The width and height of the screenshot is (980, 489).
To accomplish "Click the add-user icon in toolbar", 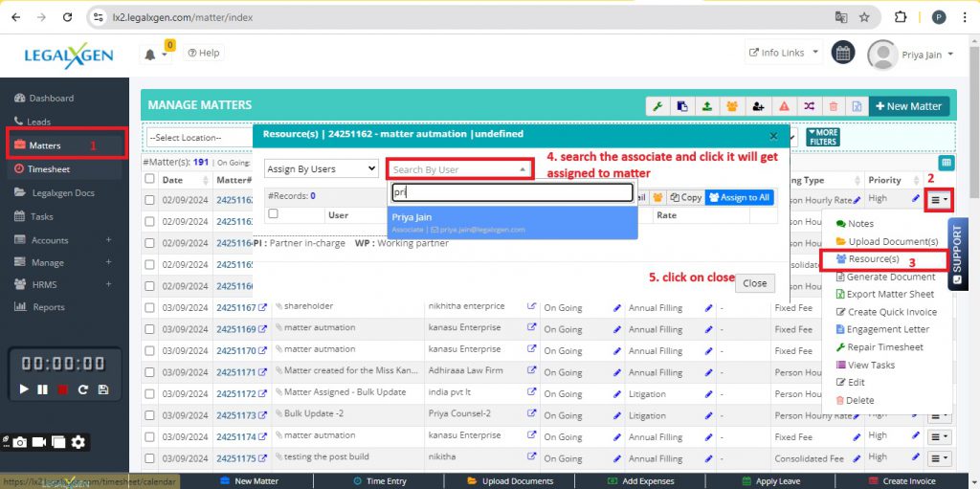I will [758, 106].
